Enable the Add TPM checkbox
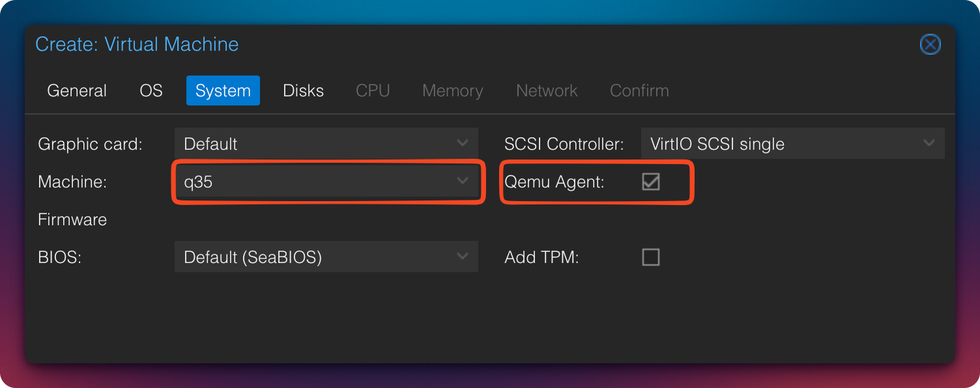The width and height of the screenshot is (980, 388). pyautogui.click(x=650, y=257)
